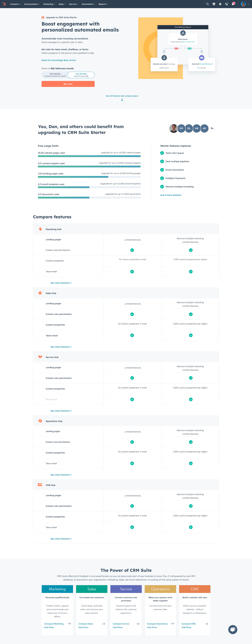Click the down arrow under compare plans
Viewport: 252px width, 644px height.
(x=122, y=100)
